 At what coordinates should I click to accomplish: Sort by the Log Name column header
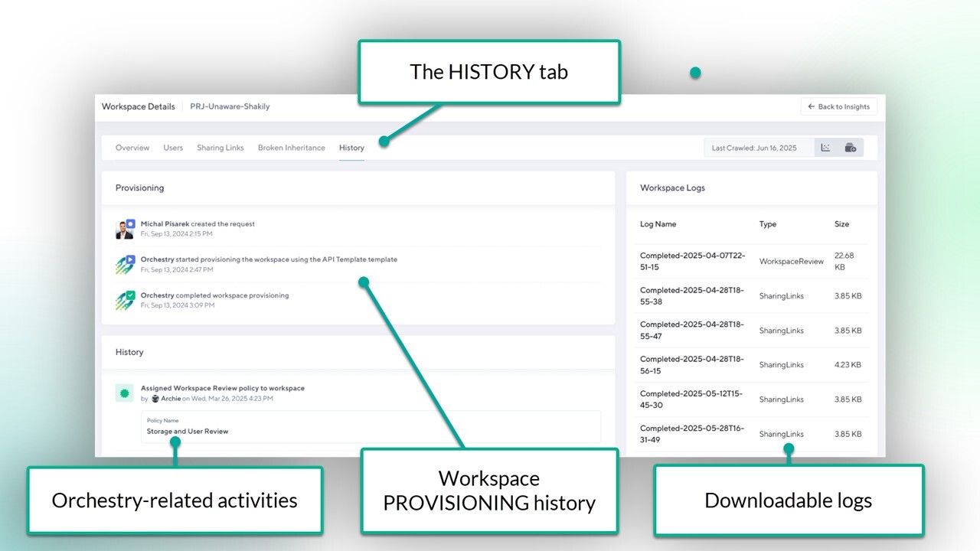pyautogui.click(x=658, y=224)
